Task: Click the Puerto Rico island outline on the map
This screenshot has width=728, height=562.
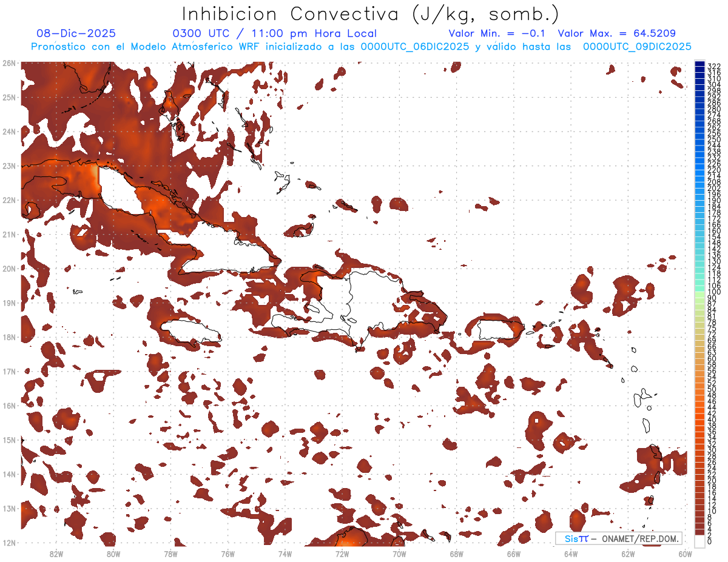Action: 501,330
